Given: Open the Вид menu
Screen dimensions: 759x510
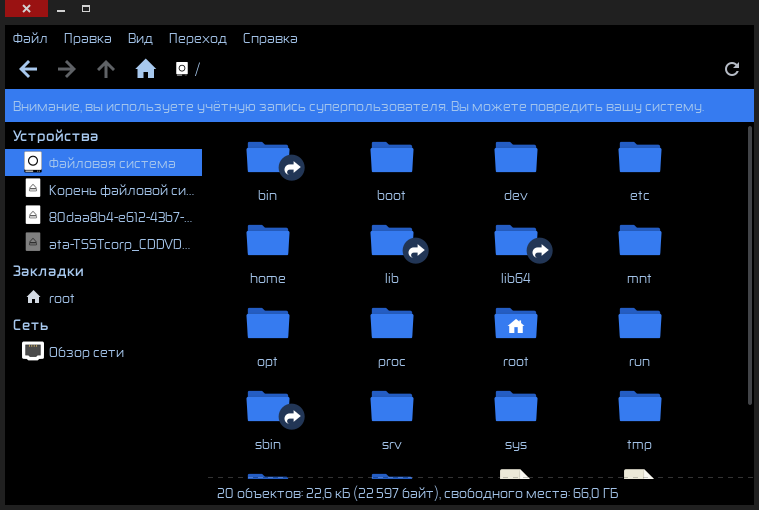Looking at the screenshot, I should pyautogui.click(x=140, y=38).
